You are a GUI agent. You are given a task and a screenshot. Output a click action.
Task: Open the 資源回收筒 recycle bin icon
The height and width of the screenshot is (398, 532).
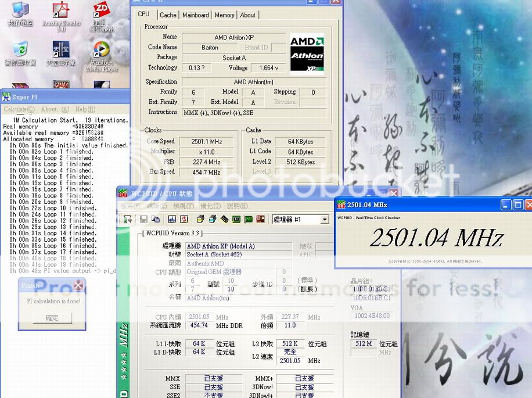tap(20, 53)
